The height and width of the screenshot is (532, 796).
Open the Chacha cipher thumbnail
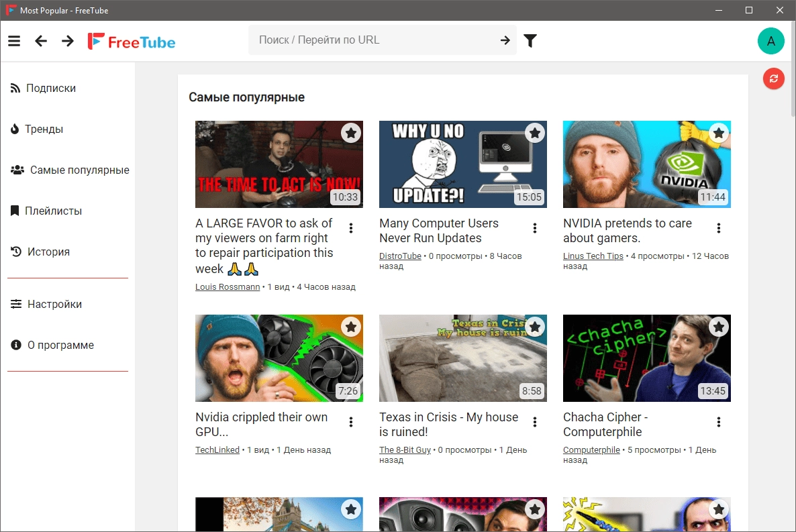coord(647,358)
